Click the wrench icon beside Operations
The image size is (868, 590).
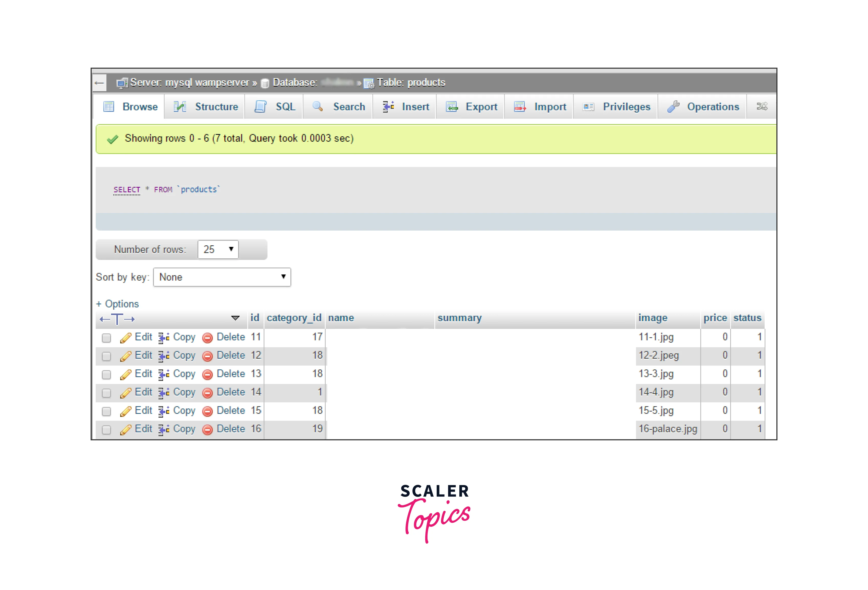pyautogui.click(x=673, y=107)
